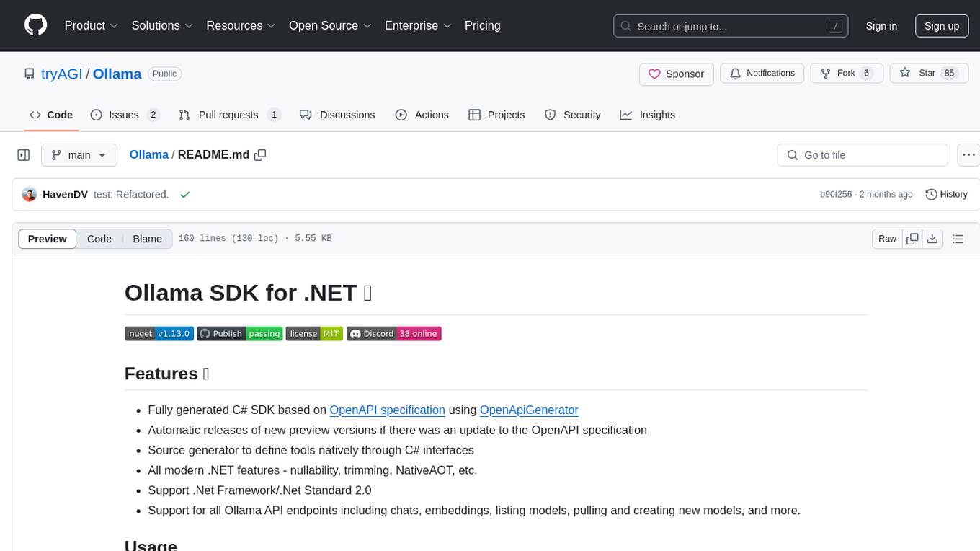The height and width of the screenshot is (551, 980).
Task: Click the GitHub logo icon
Action: (35, 25)
